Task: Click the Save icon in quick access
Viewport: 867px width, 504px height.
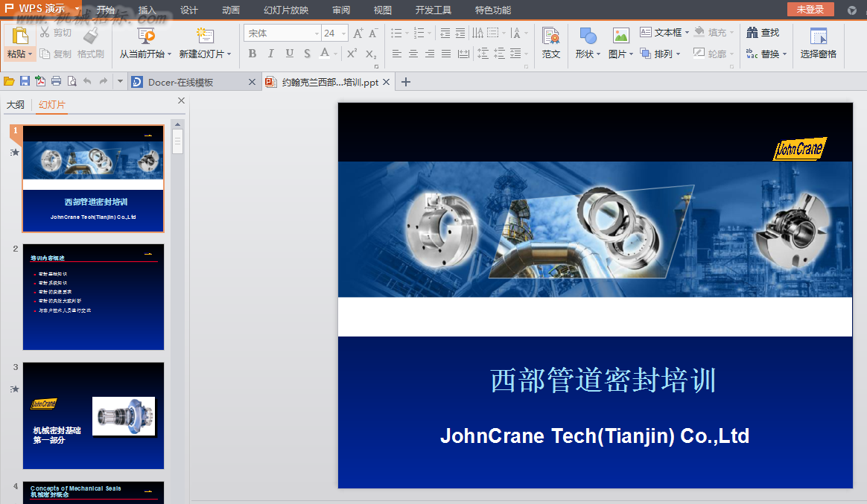Action: point(25,82)
